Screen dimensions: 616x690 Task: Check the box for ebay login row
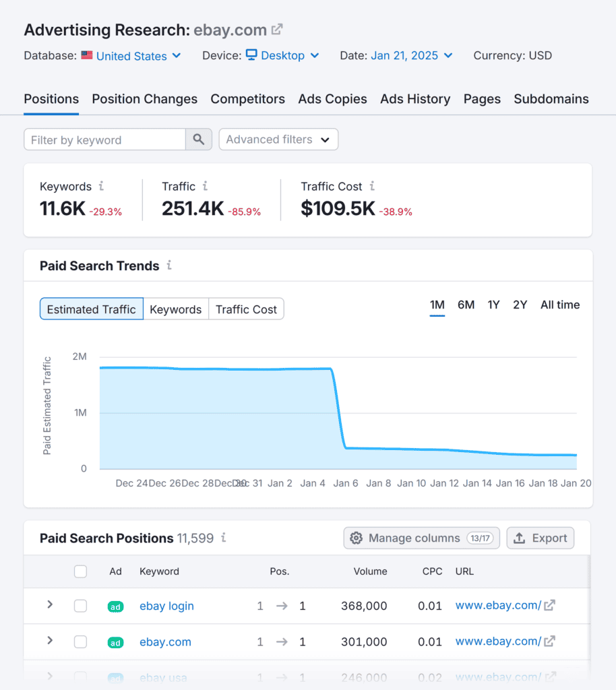tap(80, 606)
